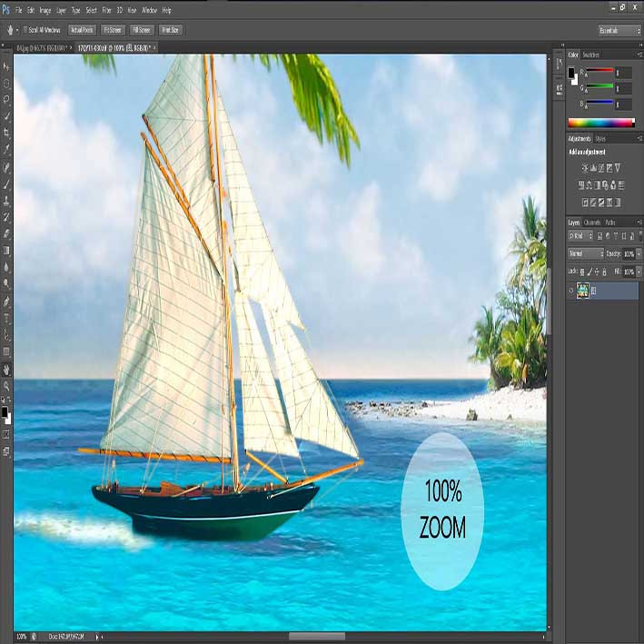Click the Actual Pixels button
644x644 pixels.
point(82,30)
